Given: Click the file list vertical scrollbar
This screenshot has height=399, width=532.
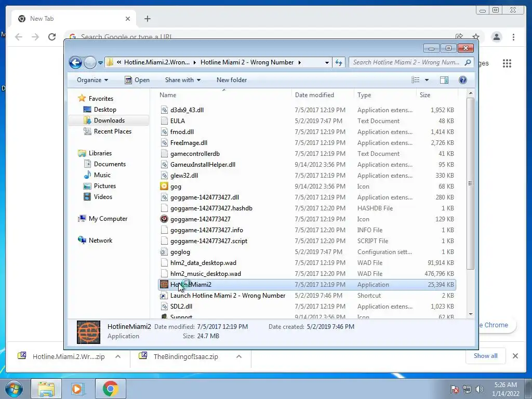Looking at the screenshot, I should (470, 183).
